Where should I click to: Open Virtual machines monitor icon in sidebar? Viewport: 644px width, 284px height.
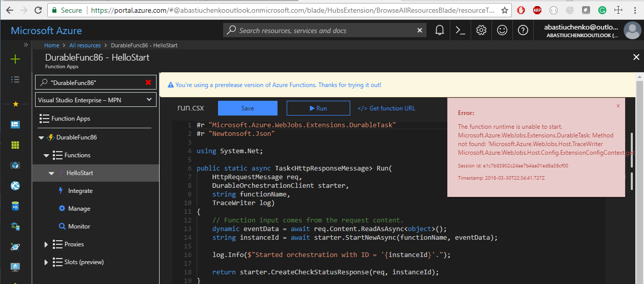click(x=15, y=267)
